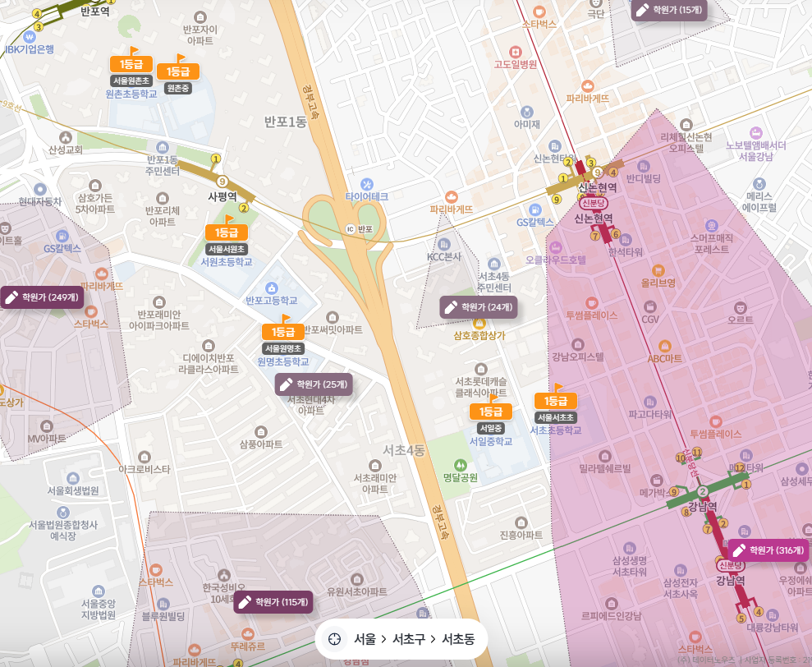Image resolution: width=812 pixels, height=667 pixels.
Task: Click the 원촌초등학교 school name label
Action: tap(131, 94)
